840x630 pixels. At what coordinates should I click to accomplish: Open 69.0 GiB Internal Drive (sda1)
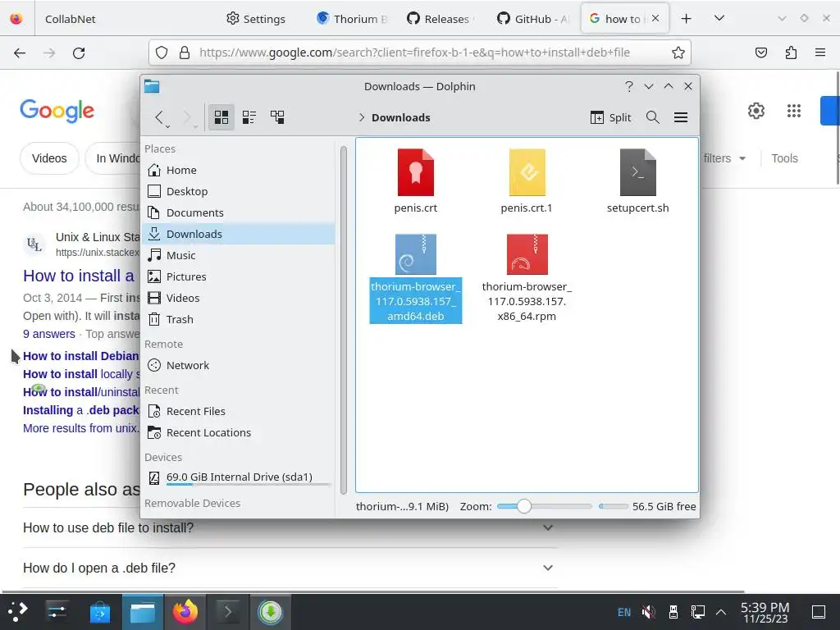tap(239, 477)
